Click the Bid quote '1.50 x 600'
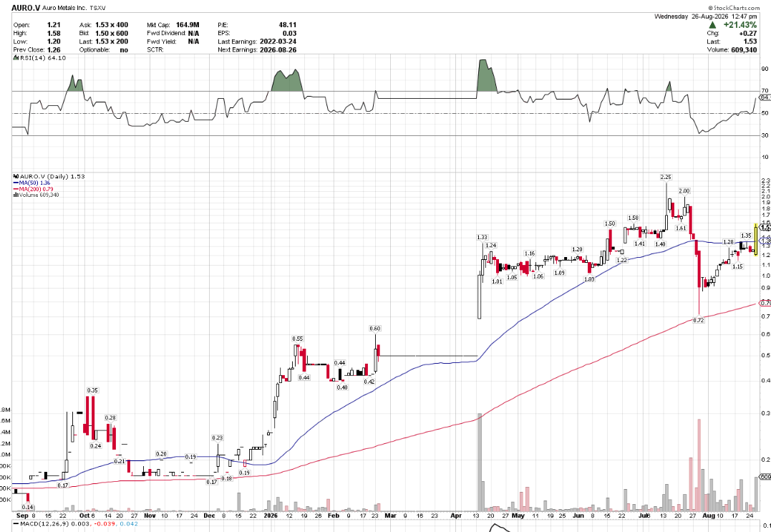 (112, 34)
